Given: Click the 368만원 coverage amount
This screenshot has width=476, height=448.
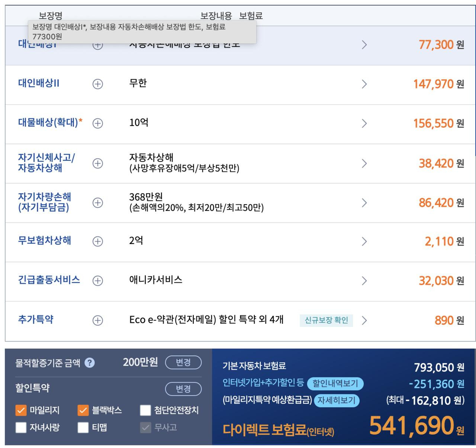Looking at the screenshot, I should pos(146,197).
